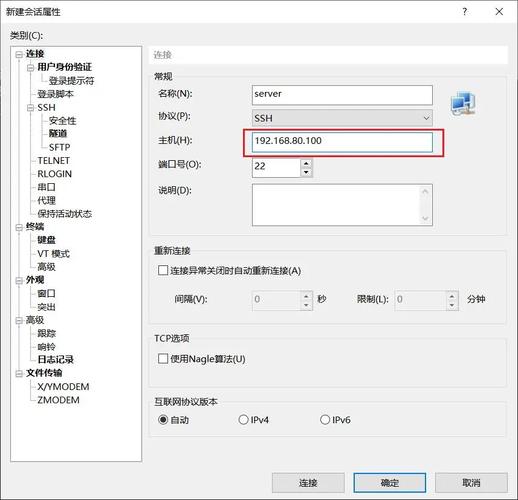Screen dimensions: 518x500
Task: Increase the 限制 minutes spinner
Action: (452, 296)
